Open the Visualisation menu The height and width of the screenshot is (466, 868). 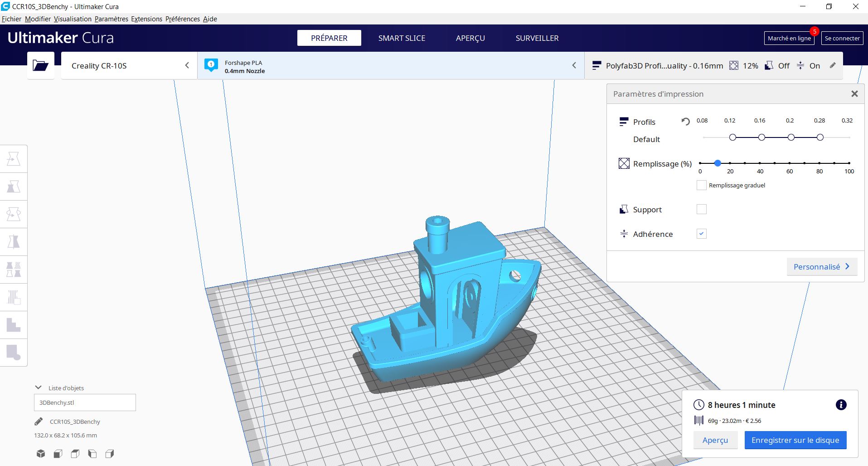click(73, 19)
